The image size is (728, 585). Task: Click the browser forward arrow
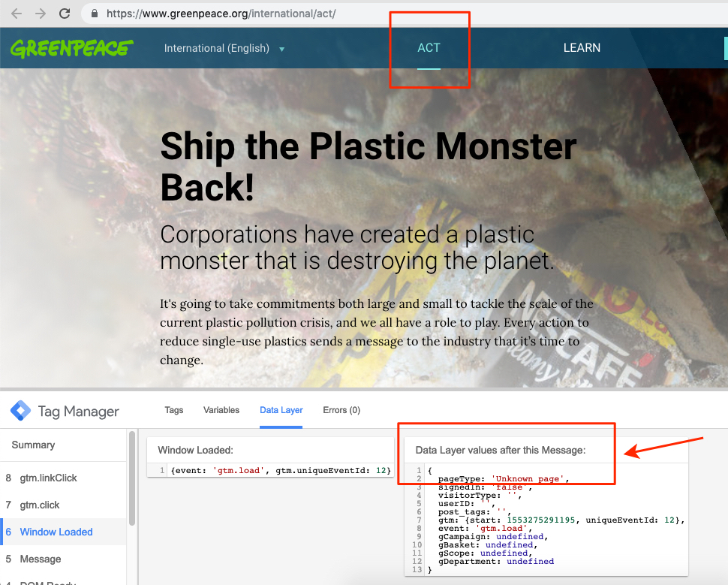[41, 14]
